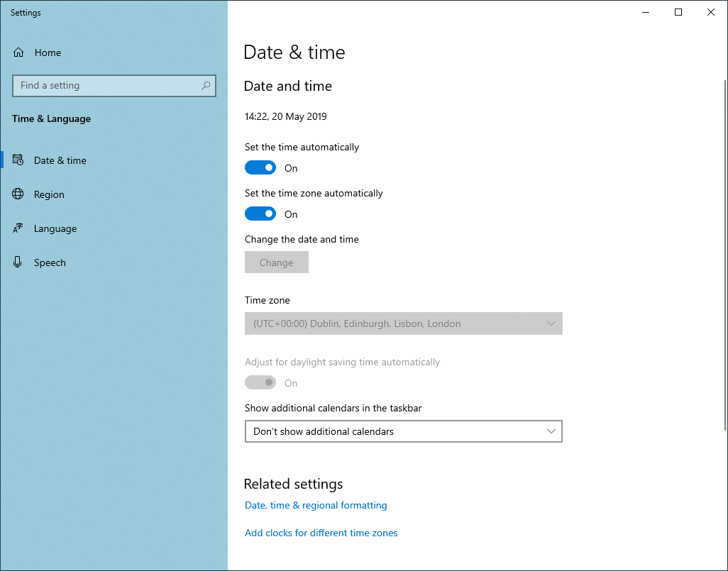Click Add clocks for different time zones
Screen dimensions: 728x571
click(321, 533)
